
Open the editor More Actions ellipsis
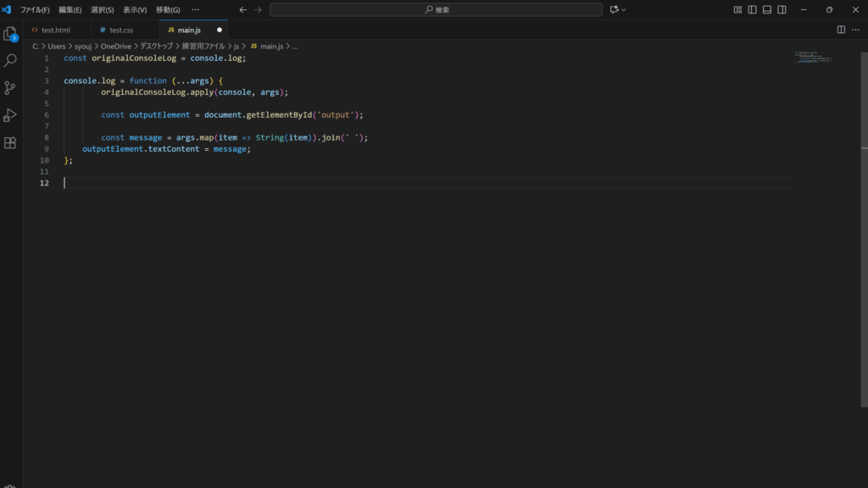coord(854,30)
